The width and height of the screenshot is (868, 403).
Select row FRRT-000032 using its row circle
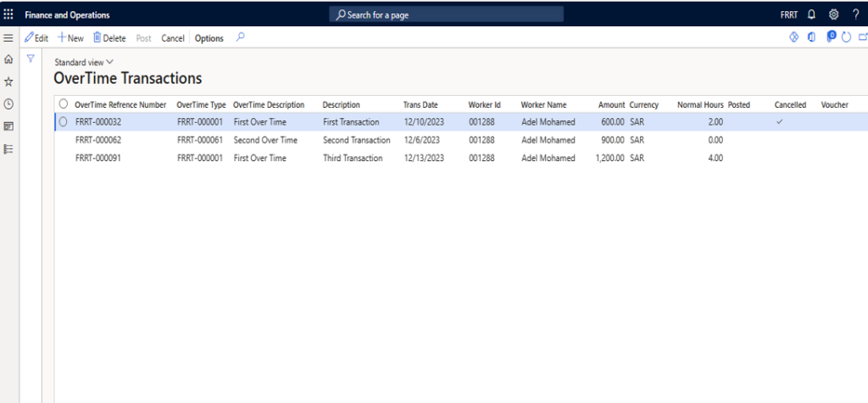pos(63,122)
